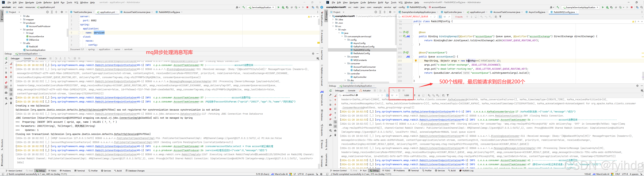Click the lightbulb intention on line 103

(x=416, y=61)
